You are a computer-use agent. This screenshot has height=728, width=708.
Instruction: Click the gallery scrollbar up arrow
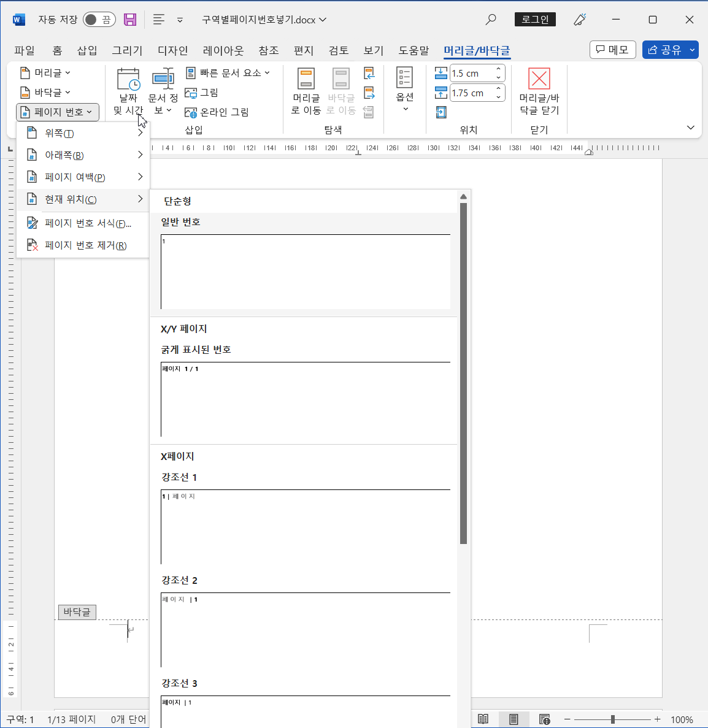pos(463,197)
